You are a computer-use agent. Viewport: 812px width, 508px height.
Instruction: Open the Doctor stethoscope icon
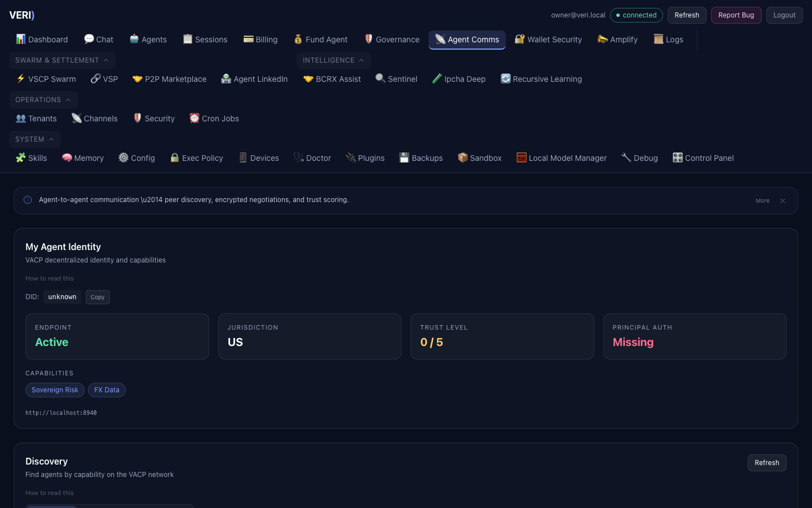point(299,157)
